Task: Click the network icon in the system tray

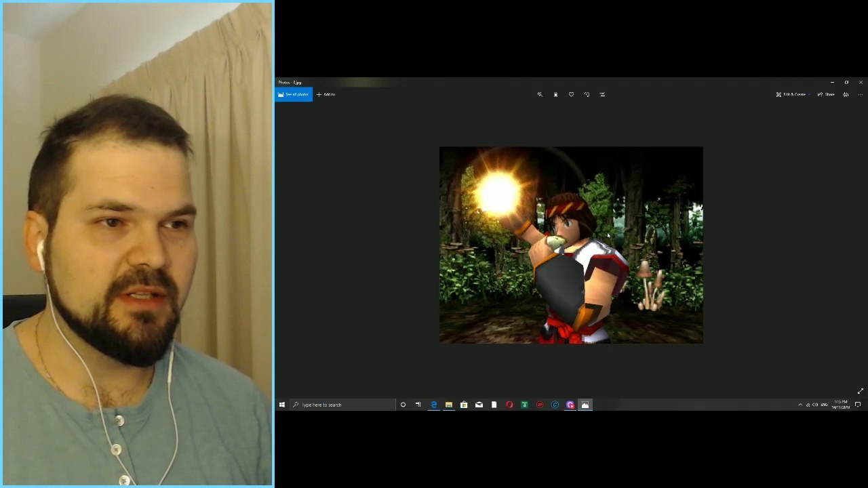Action: point(808,405)
